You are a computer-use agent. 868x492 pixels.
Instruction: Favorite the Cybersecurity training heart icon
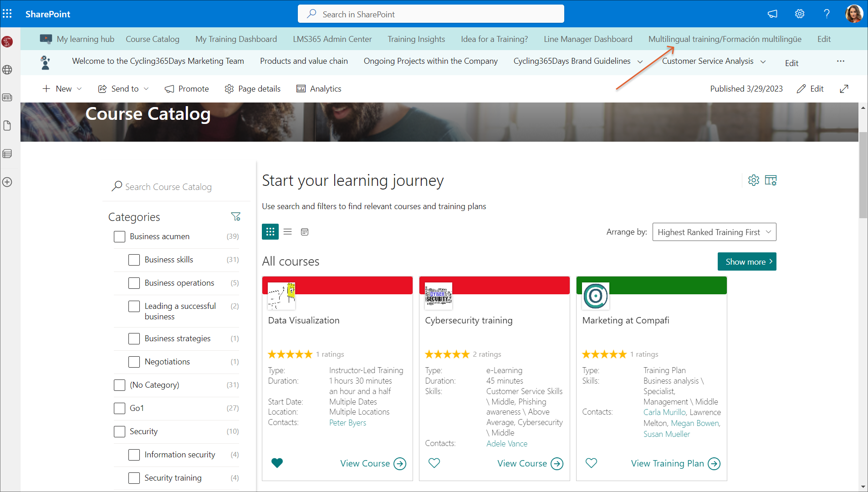[x=434, y=463]
